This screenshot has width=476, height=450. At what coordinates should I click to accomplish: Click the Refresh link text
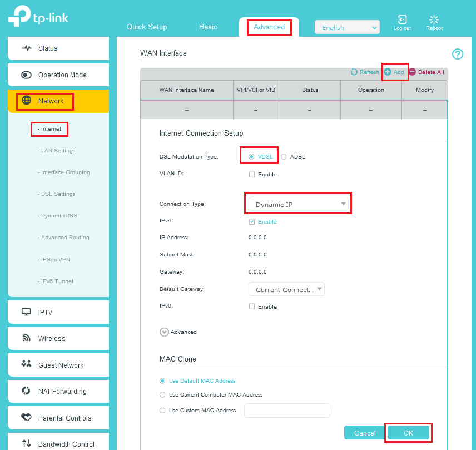tap(369, 72)
